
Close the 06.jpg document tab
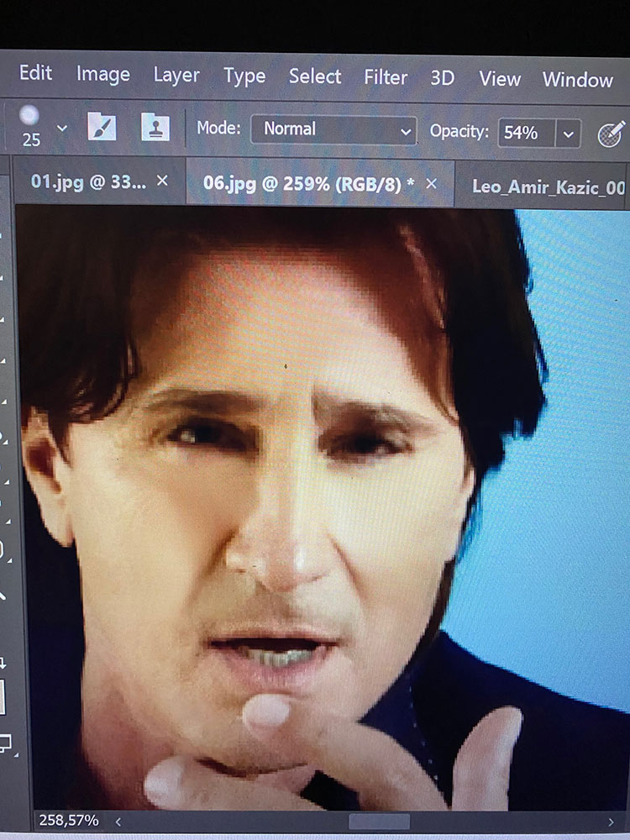(432, 184)
